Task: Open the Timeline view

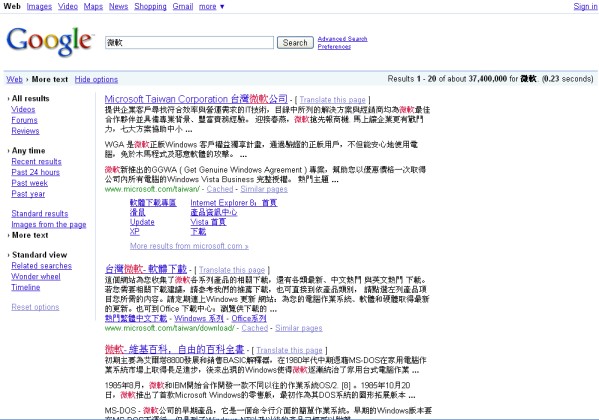Action: [x=26, y=287]
